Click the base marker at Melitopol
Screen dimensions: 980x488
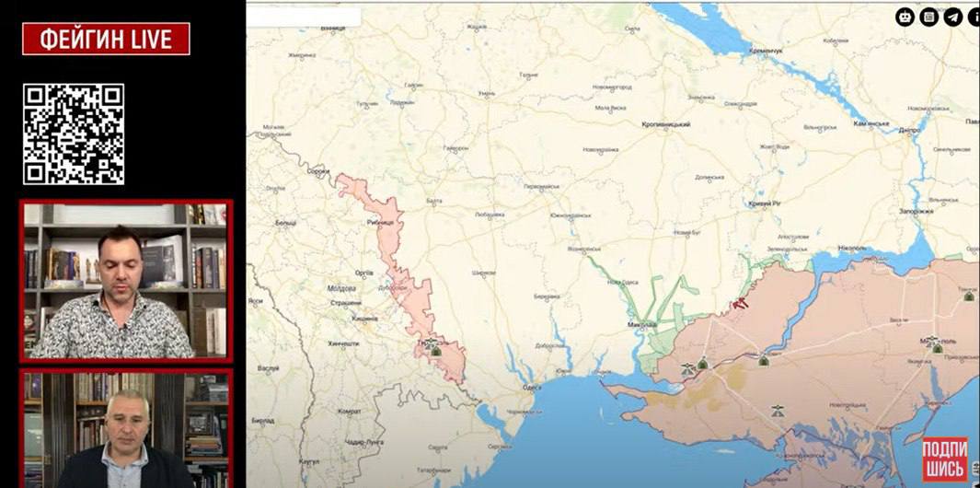tap(937, 347)
